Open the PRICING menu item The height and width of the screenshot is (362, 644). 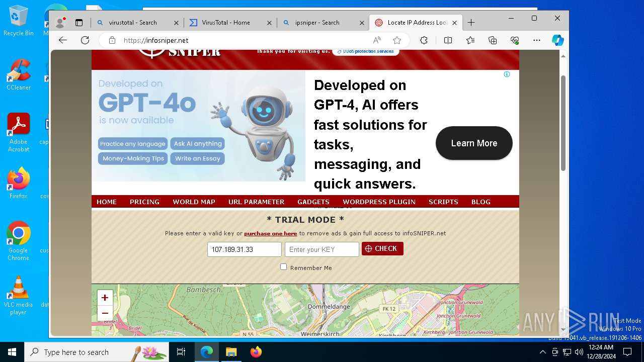144,202
